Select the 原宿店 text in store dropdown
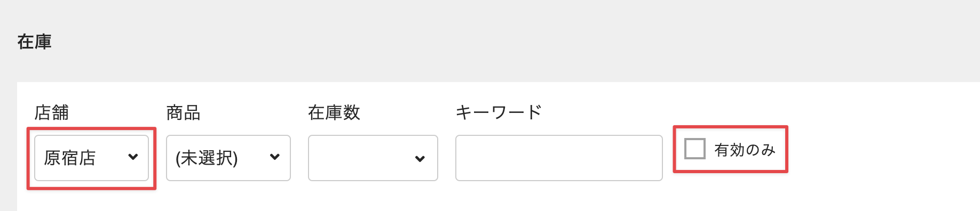This screenshot has height=211, width=980. point(69,158)
